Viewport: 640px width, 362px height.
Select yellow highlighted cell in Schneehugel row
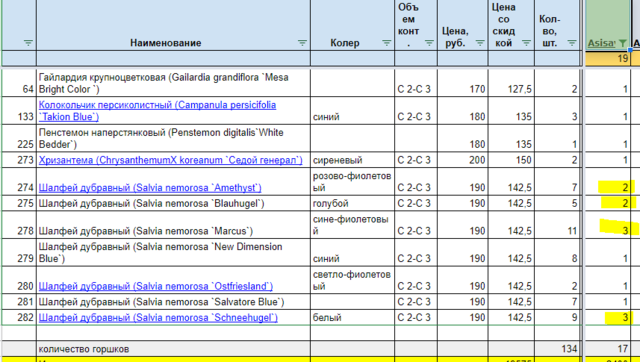[x=607, y=318]
